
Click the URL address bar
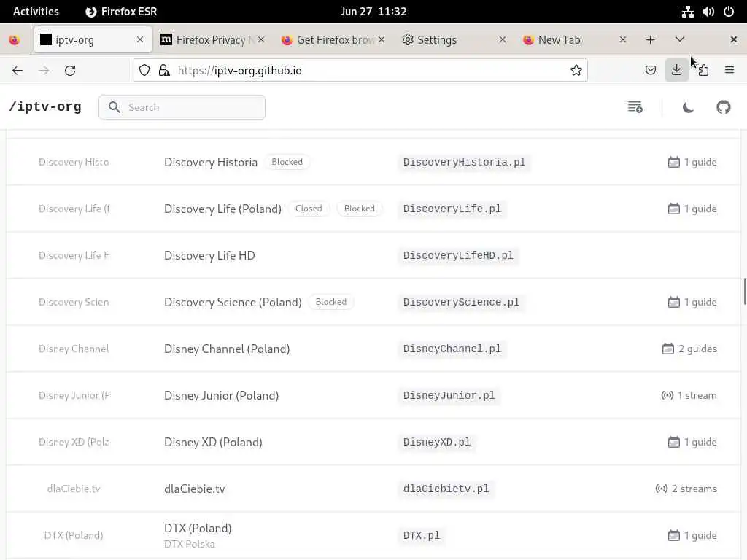[x=360, y=71]
